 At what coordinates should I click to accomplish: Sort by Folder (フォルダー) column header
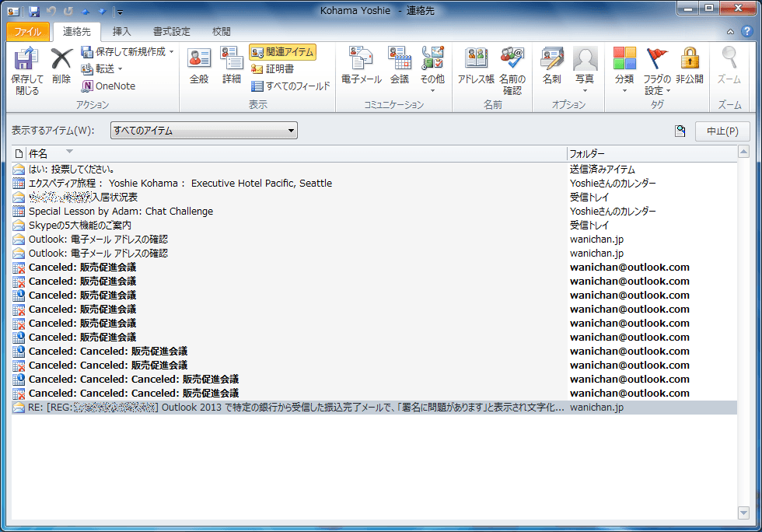pos(652,154)
